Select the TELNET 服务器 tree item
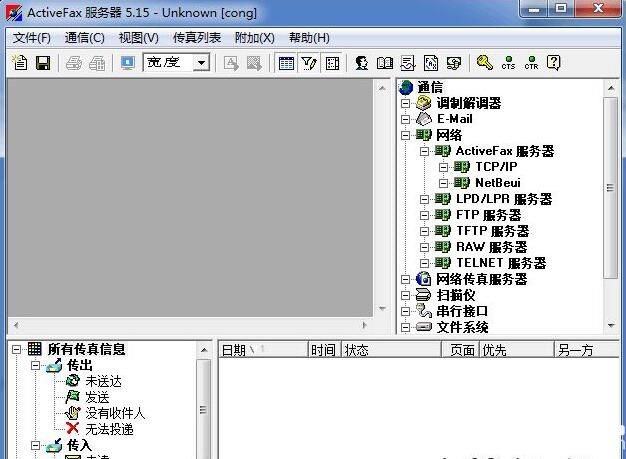 [501, 263]
